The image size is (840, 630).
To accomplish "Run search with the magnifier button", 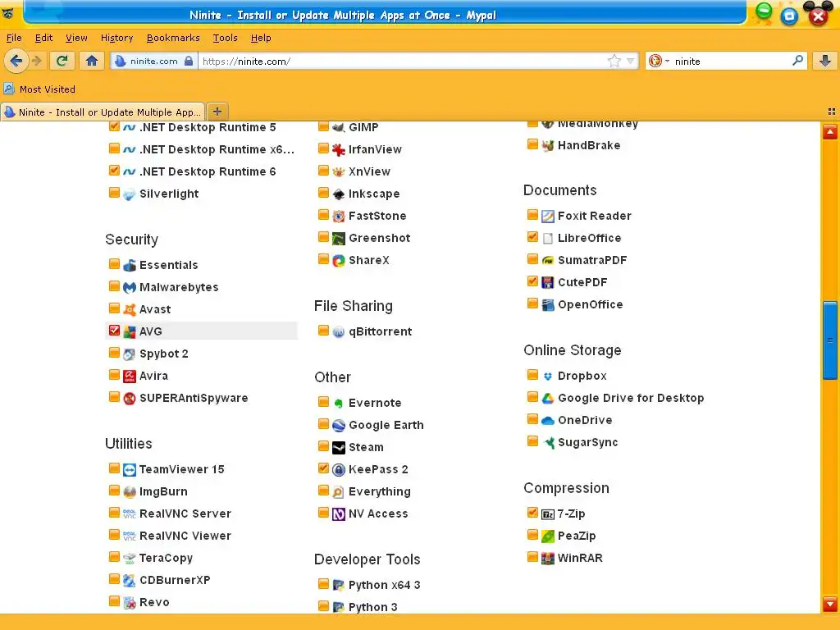I will click(x=797, y=61).
